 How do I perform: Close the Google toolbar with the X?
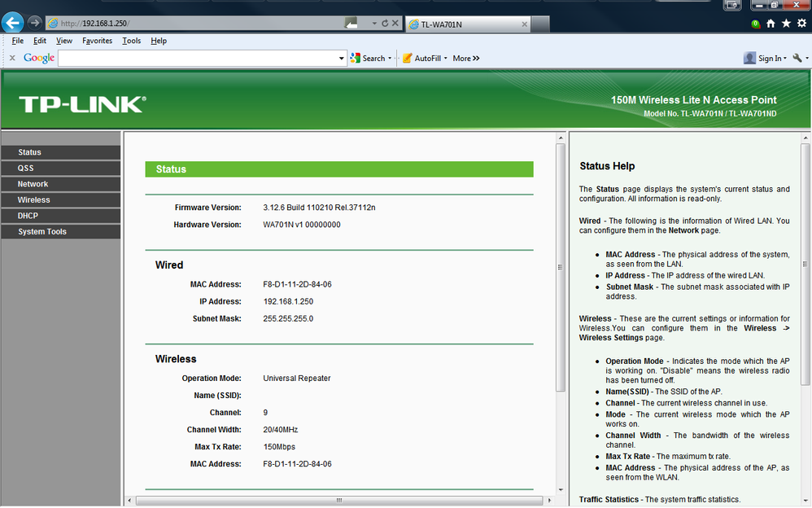point(12,58)
